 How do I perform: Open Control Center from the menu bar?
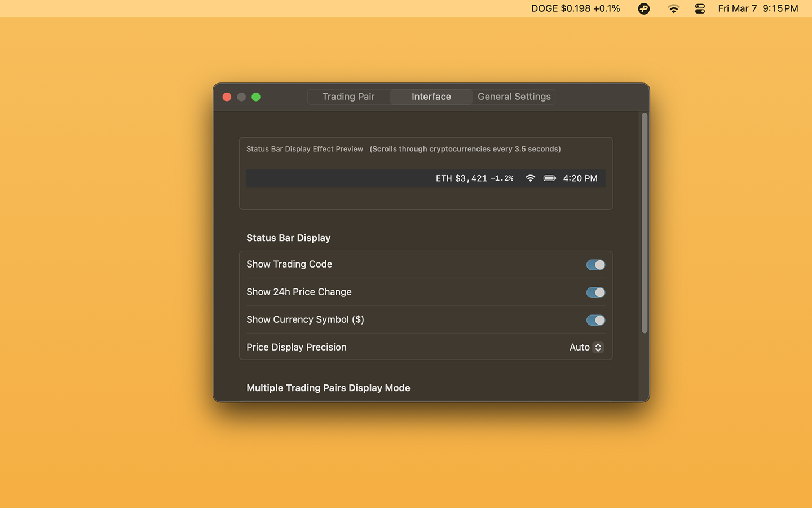700,8
